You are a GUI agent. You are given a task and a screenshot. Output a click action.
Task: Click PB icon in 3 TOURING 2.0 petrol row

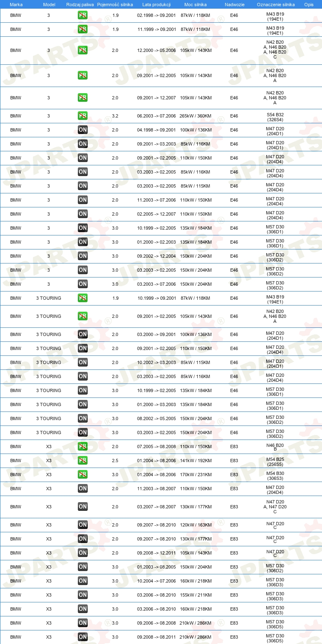[x=83, y=316]
